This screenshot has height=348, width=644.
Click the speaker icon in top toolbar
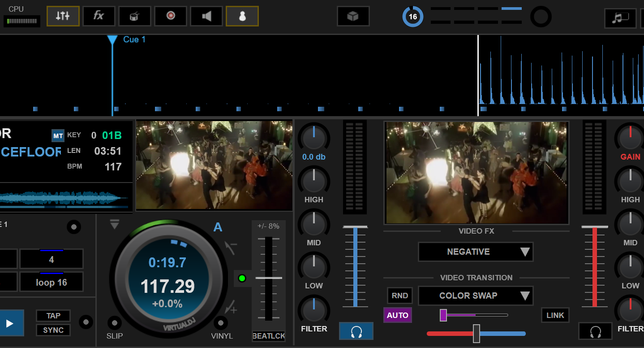tap(206, 16)
